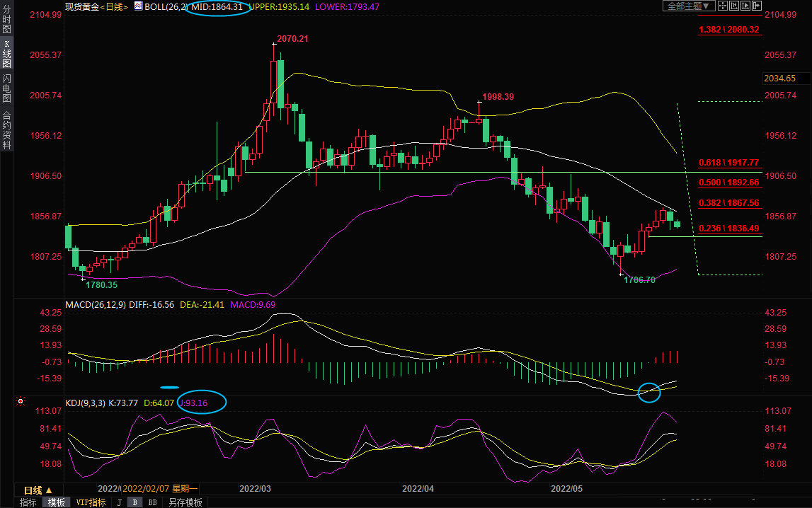The image size is (812, 508).
Task: Toggle the J template button
Action: (119, 502)
